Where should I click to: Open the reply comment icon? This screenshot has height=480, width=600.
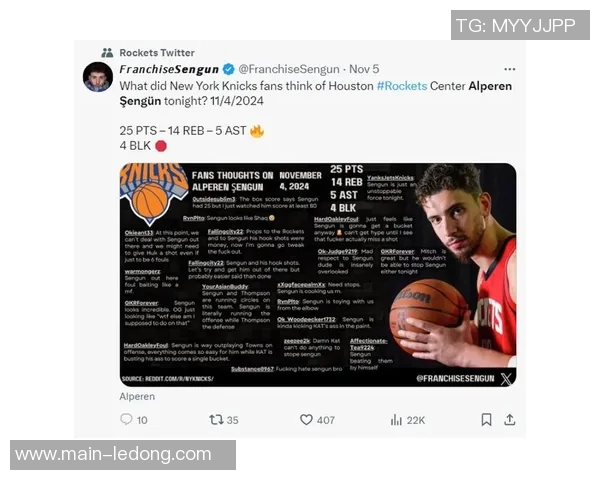(x=126, y=420)
